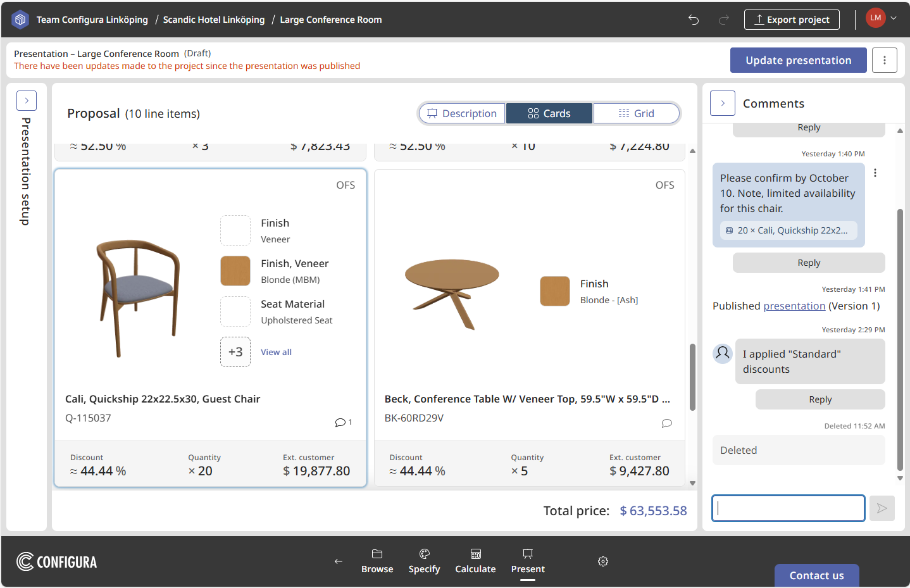Click the total price $ 63,553.58
Viewport: 910px width, 588px height.
(653, 511)
